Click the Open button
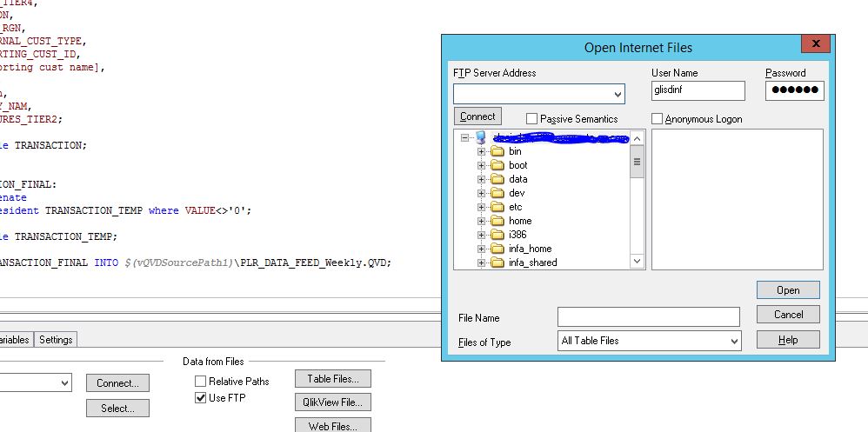Screen dimensions: 868x432 point(788,290)
